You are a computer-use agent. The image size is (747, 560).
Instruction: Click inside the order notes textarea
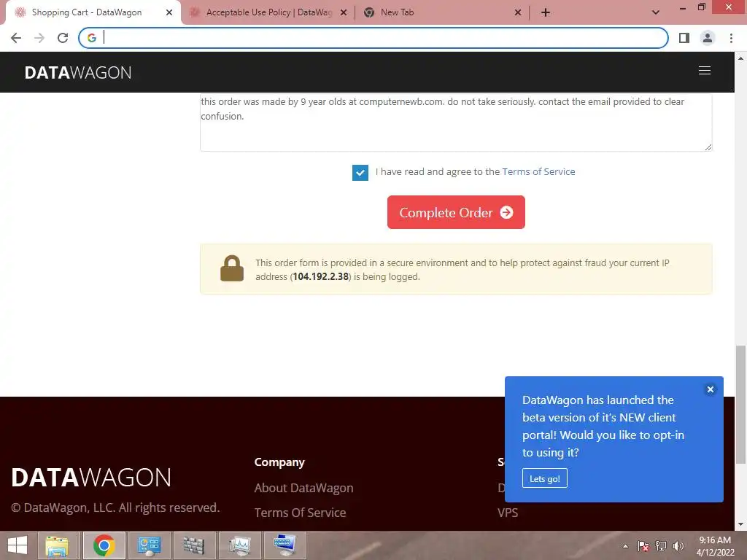tap(456, 122)
